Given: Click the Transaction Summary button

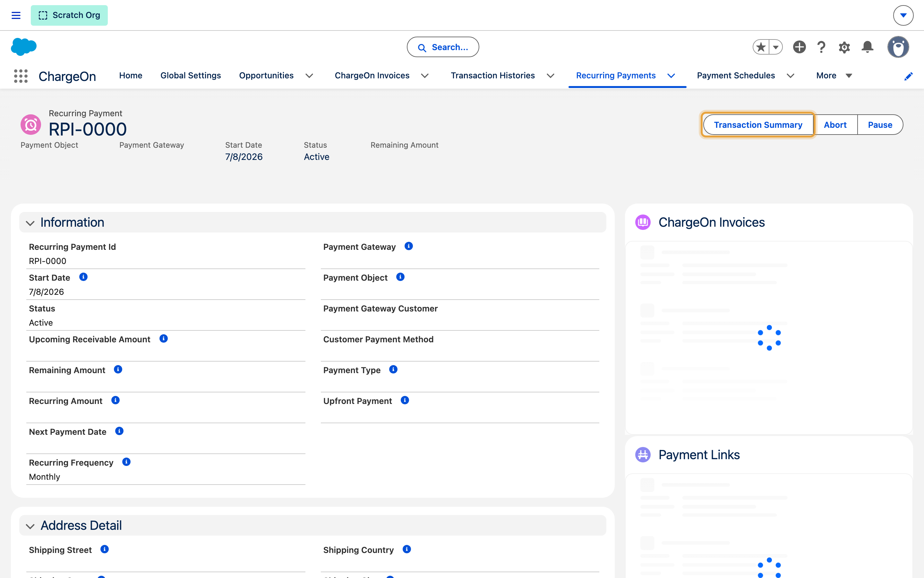Looking at the screenshot, I should (x=758, y=125).
